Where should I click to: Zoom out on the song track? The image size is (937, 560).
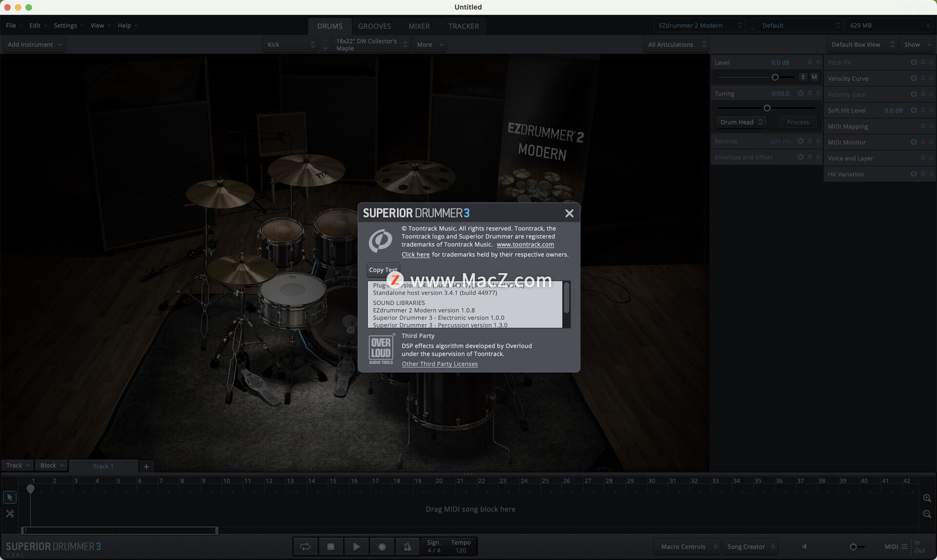point(927,514)
